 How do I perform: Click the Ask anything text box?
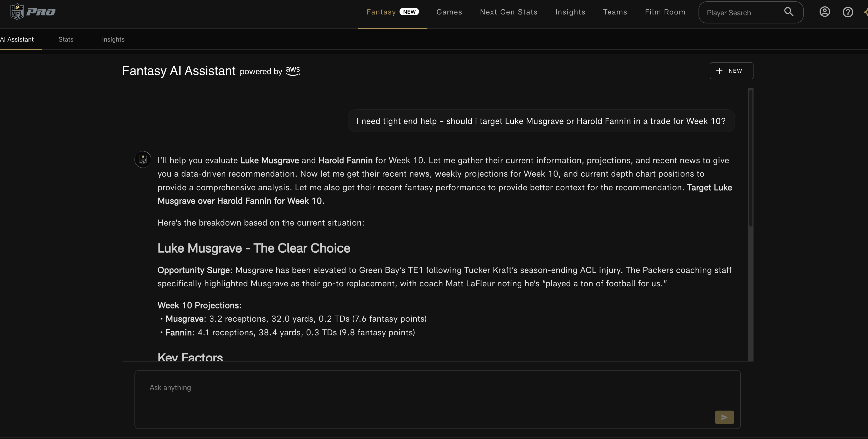pyautogui.click(x=437, y=399)
